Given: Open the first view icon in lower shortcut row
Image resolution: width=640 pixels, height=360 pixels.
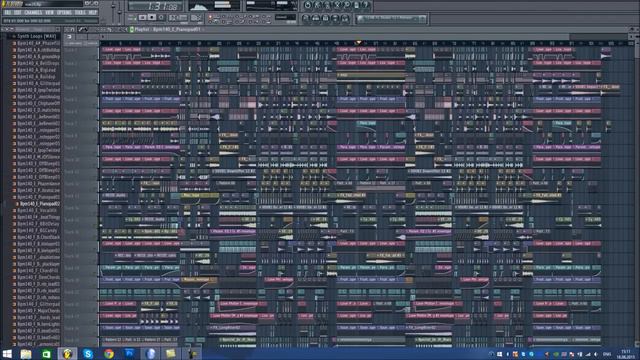Looking at the screenshot, I should 306,18.
